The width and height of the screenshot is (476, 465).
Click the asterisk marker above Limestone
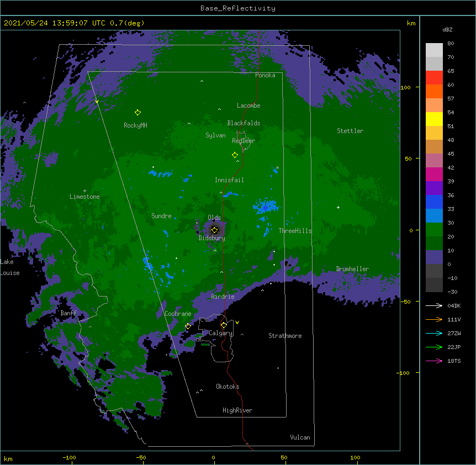[x=84, y=191]
